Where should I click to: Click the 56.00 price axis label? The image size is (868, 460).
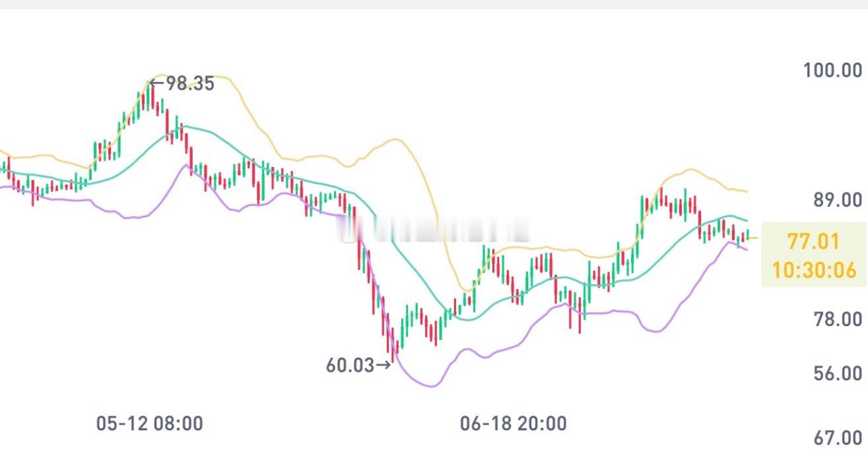[x=838, y=374]
